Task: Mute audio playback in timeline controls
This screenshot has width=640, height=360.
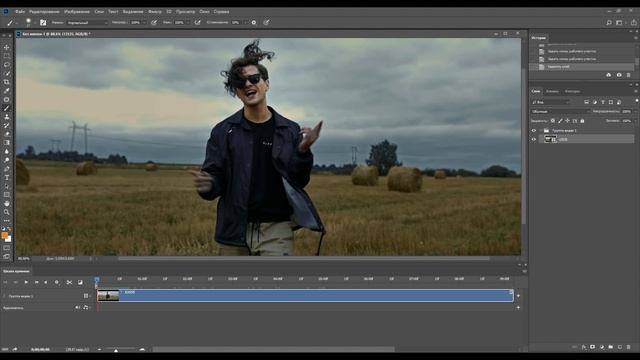Action: click(x=78, y=308)
